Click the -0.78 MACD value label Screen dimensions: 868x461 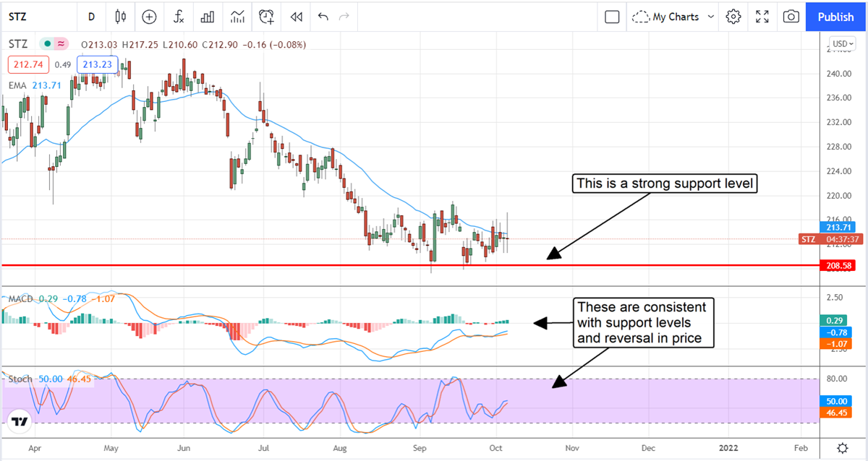pyautogui.click(x=835, y=332)
